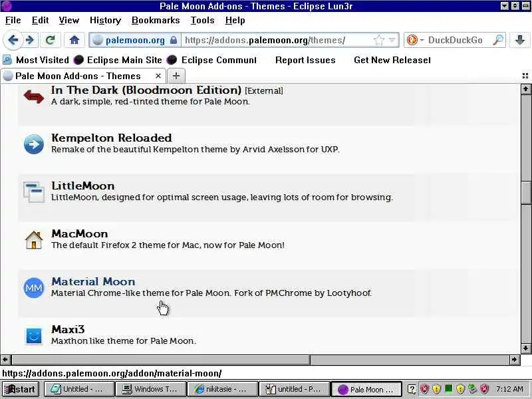Open the Home page button
This screenshot has width=532, height=399.
[74, 40]
